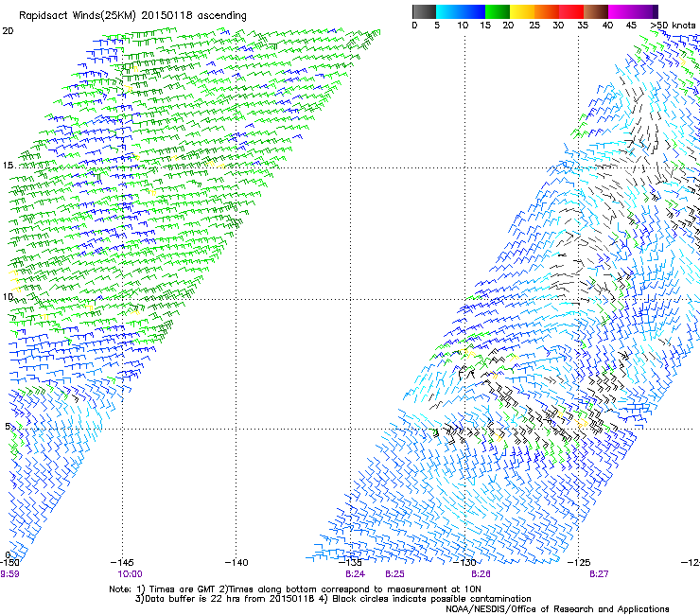This screenshot has width=700, height=615.
Task: Click the purple '10:00' overpass time
Action: click(x=130, y=574)
